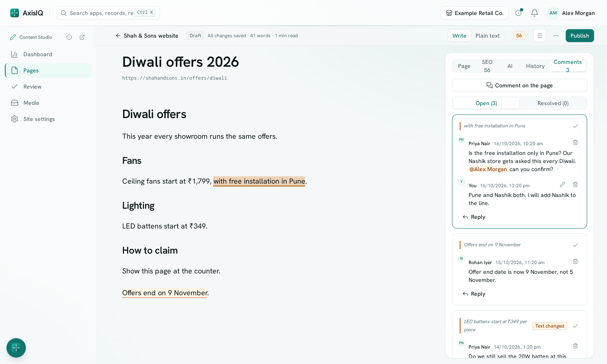Show Open (3) comments
Image resolution: width=607 pixels, height=364 pixels.
pos(486,103)
